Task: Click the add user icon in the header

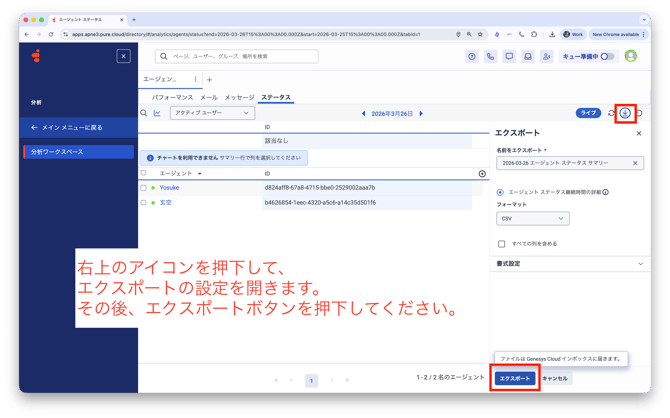Action: (547, 56)
